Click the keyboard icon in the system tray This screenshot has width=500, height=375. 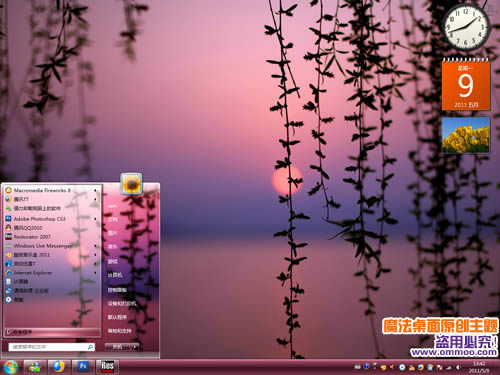[357, 367]
